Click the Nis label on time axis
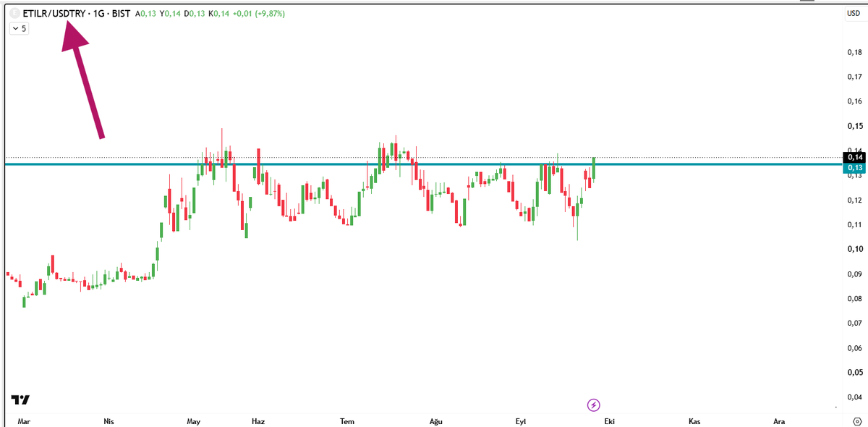The image size is (868, 427). point(109,421)
